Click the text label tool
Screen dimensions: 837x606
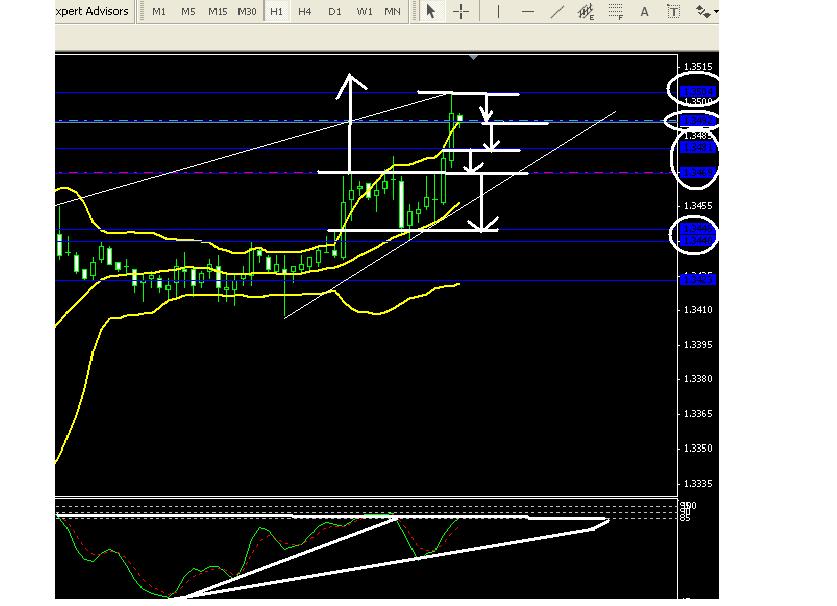coord(674,12)
